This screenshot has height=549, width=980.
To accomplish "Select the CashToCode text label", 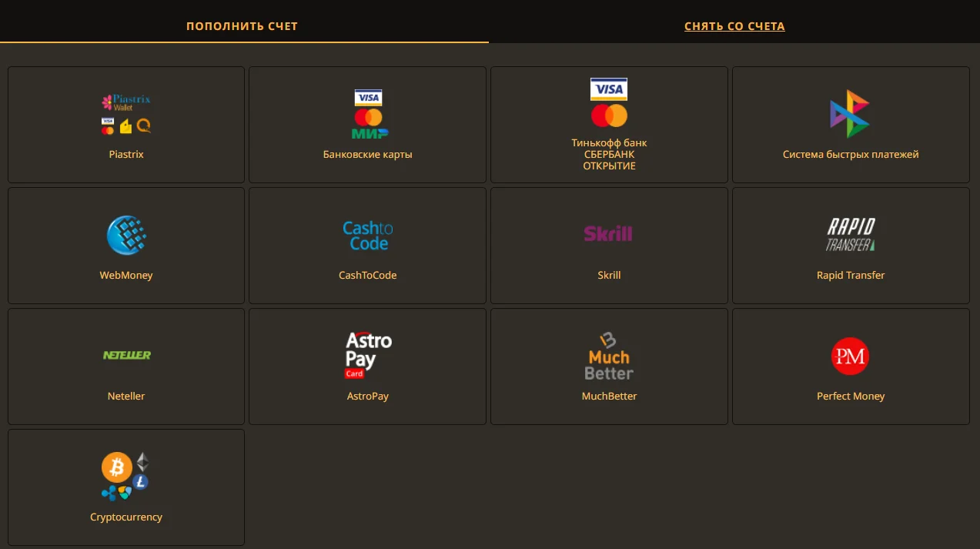I will tap(368, 275).
